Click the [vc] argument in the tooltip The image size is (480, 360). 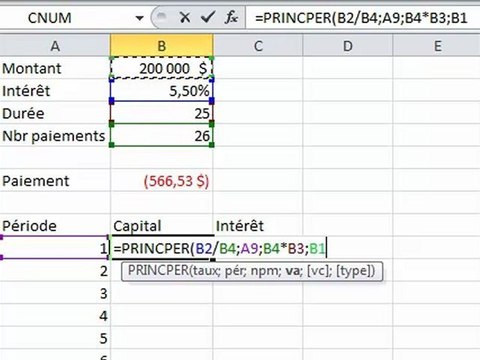[x=318, y=270]
